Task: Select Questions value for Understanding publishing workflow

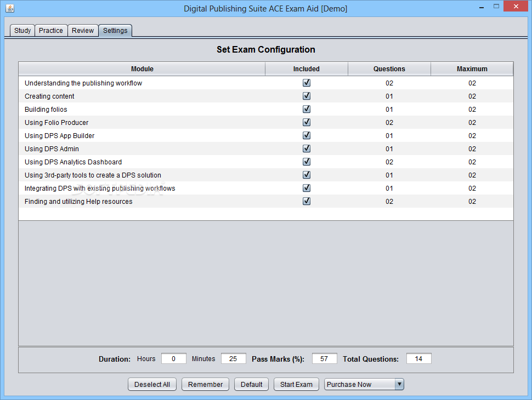Action: tap(389, 83)
